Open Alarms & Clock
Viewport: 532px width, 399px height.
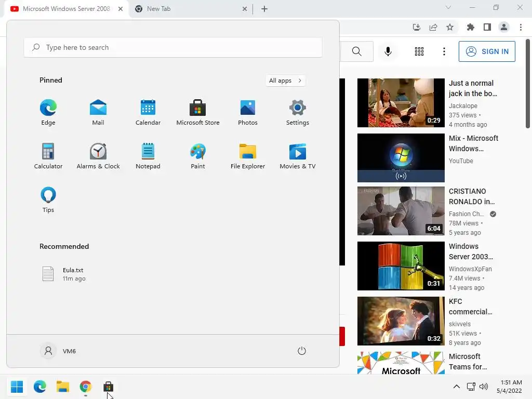[x=98, y=156]
